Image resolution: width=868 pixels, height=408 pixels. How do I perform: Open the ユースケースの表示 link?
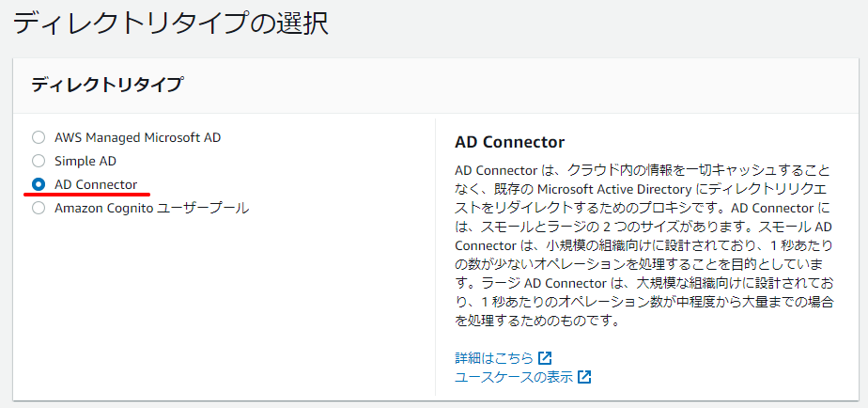(x=514, y=377)
